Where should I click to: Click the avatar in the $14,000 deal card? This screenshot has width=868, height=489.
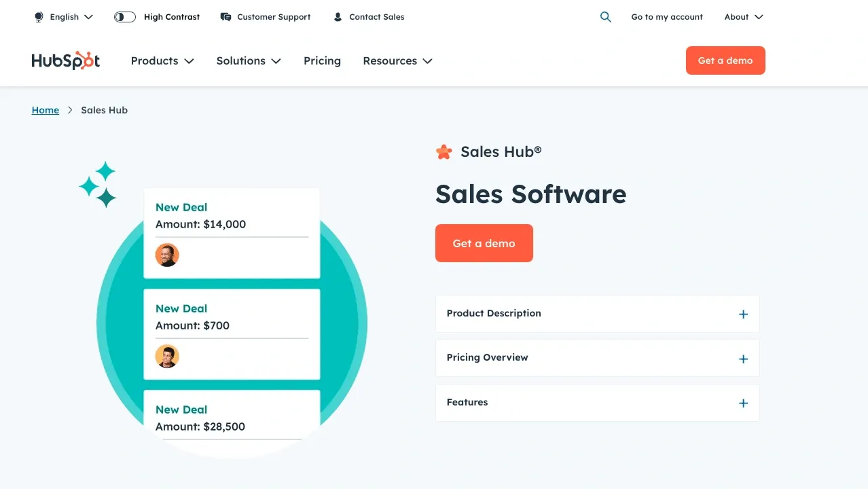tap(167, 255)
